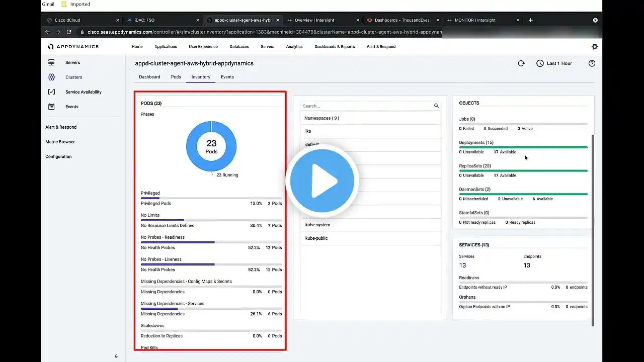
Task: Click the 23 Pods donut chart
Action: click(211, 146)
